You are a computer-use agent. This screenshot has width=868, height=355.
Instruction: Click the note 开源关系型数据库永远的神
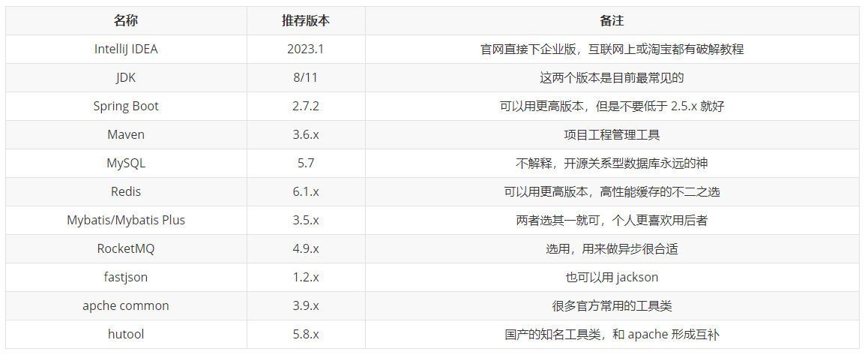click(612, 163)
